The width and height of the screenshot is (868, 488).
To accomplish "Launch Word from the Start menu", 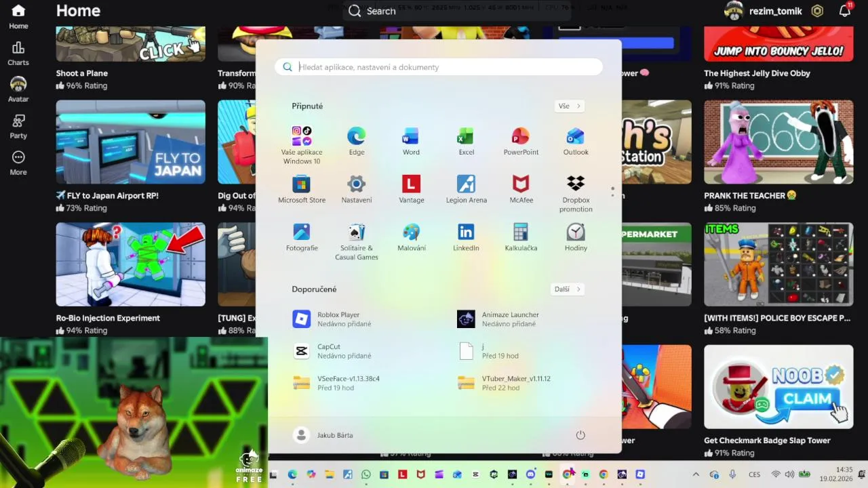I will (x=411, y=142).
